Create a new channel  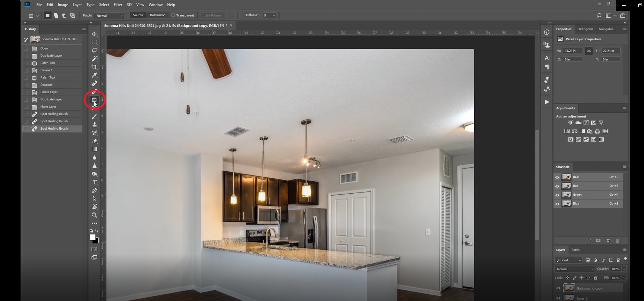609,241
